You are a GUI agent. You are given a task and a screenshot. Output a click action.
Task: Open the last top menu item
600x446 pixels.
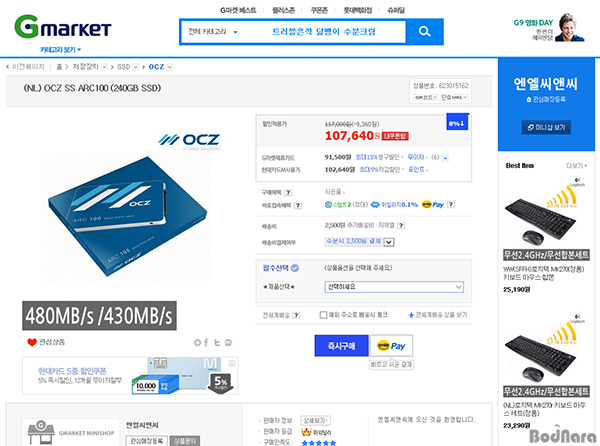396,10
